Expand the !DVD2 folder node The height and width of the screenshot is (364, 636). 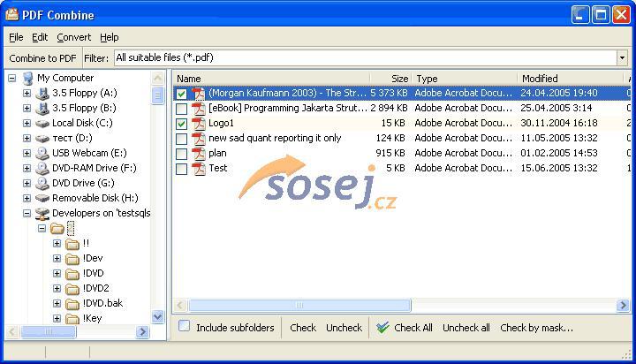pos(57,289)
